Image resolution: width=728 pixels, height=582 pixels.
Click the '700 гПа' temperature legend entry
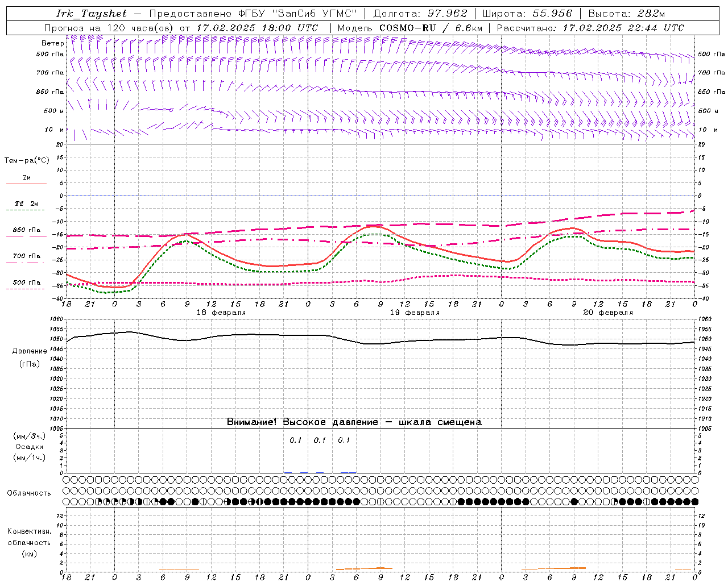[27, 256]
